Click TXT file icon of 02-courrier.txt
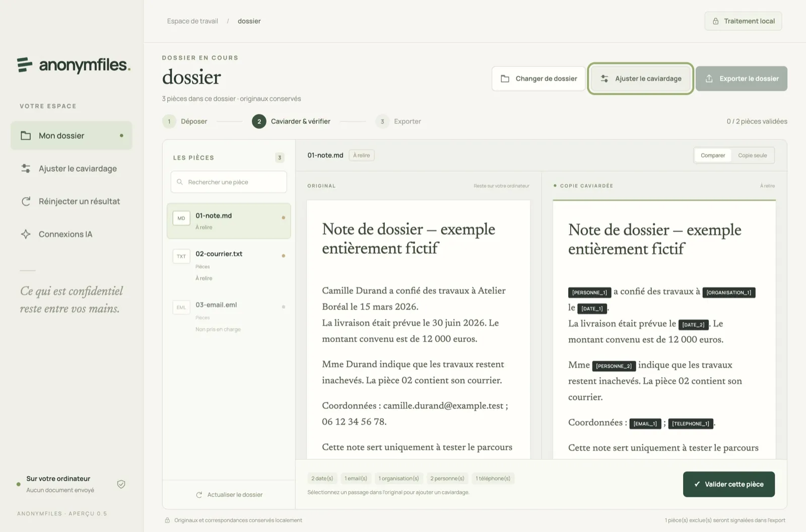Screen dimensions: 806x532 (x=181, y=256)
